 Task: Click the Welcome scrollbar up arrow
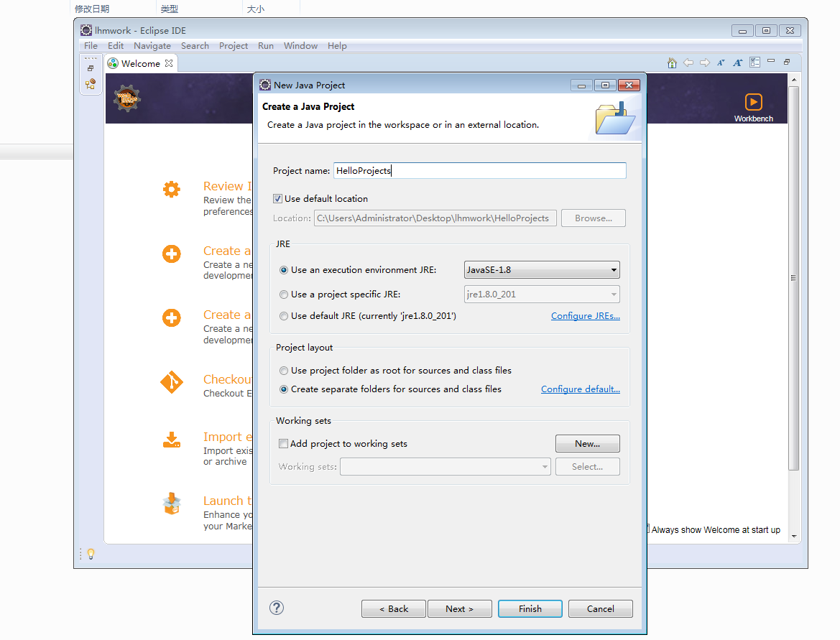[x=794, y=80]
